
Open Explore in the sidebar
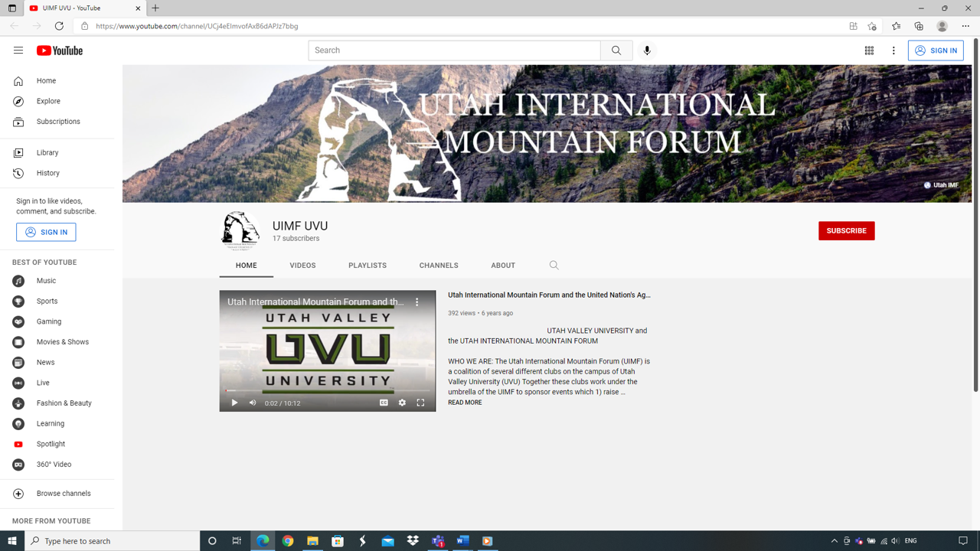(x=57, y=101)
